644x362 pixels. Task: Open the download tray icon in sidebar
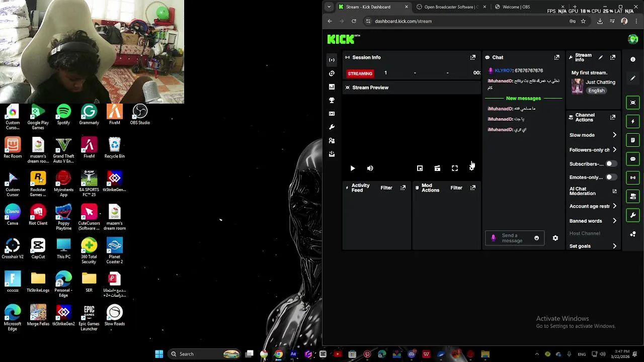[x=332, y=154]
